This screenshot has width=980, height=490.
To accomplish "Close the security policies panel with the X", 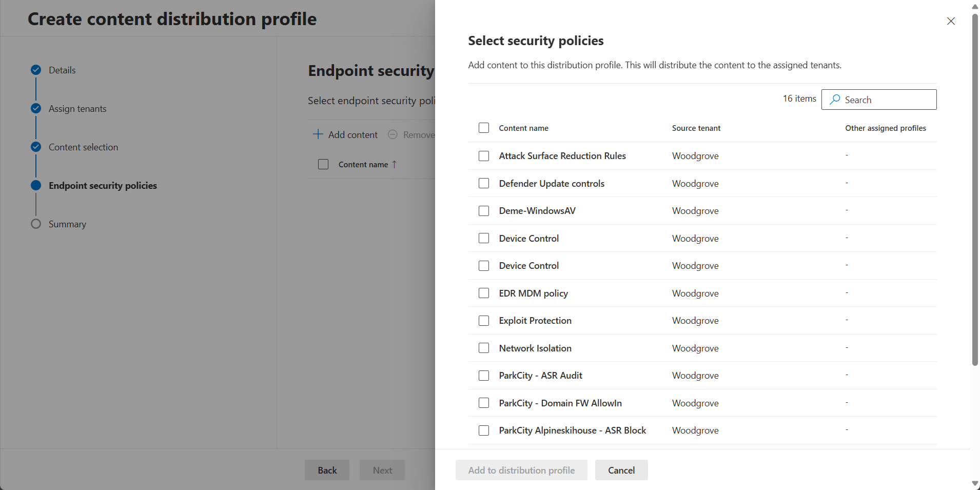I will 950,21.
